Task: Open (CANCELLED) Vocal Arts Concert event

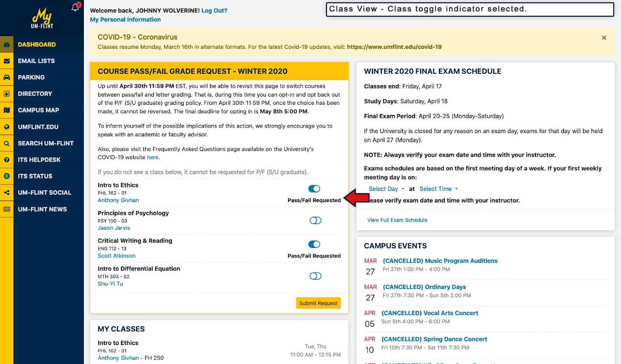Action: pos(430,313)
